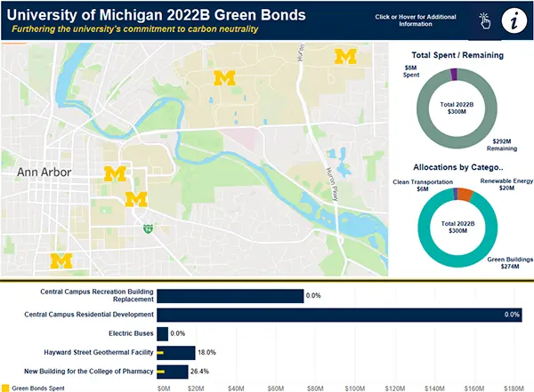Image resolution: width=534 pixels, height=392 pixels.
Task: Select the purple Spent slice of the donut
Action: click(x=455, y=74)
